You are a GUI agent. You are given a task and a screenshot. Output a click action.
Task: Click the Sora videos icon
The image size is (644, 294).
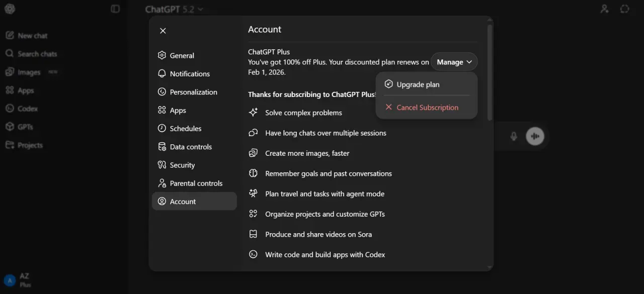[x=254, y=234]
